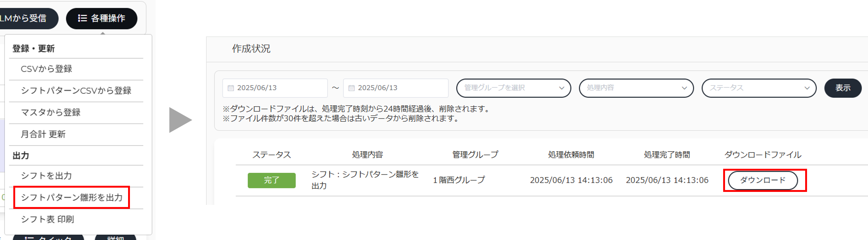Click the list icon in 各種操作 button
Screen dimensions: 868x240
pyautogui.click(x=83, y=19)
